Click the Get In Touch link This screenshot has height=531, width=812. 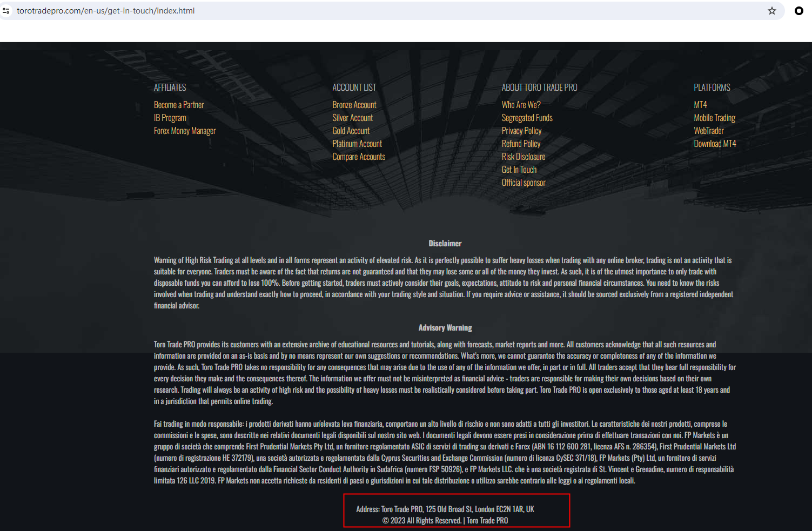tap(519, 170)
